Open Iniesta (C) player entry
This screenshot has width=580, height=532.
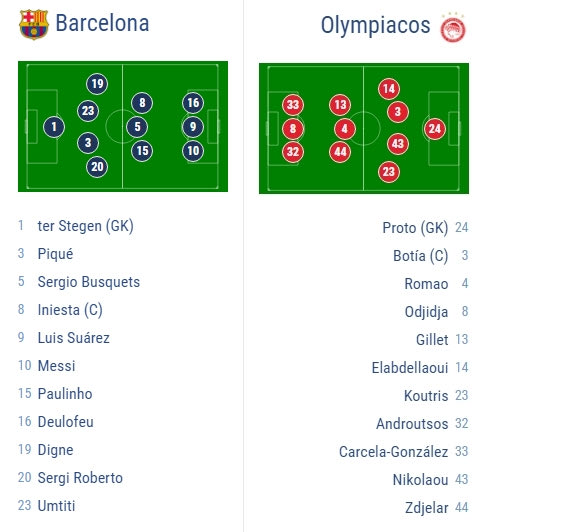point(70,310)
